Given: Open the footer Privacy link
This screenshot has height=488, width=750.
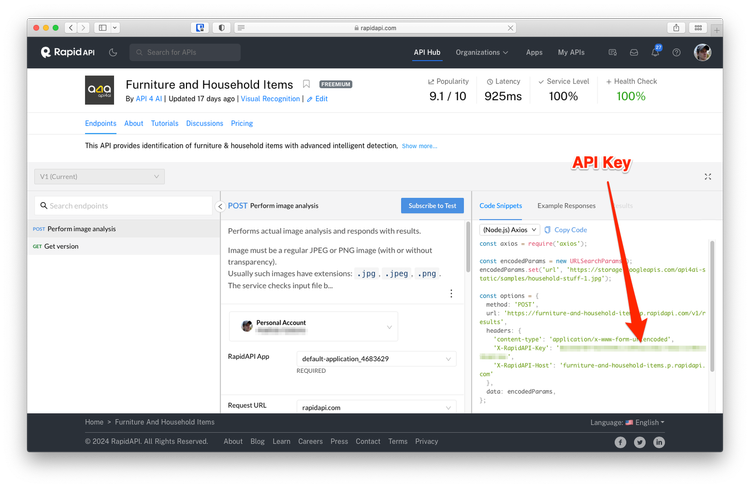Looking at the screenshot, I should [426, 441].
